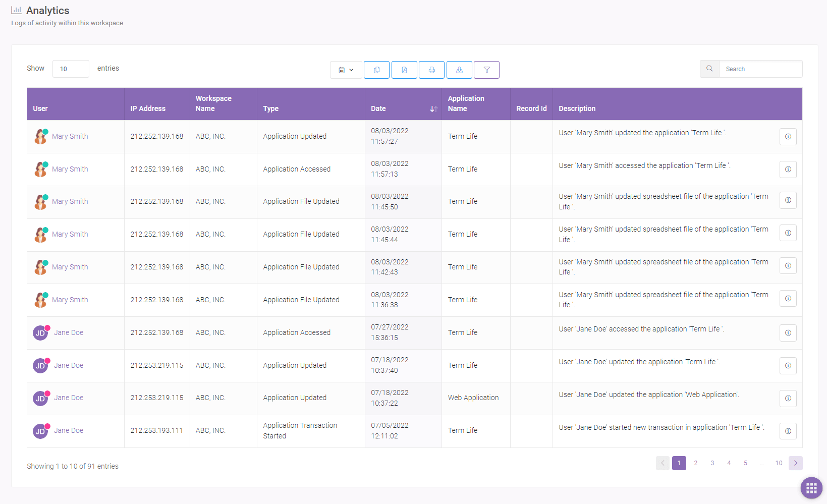Click the copy to clipboard icon
Viewport: 827px width, 504px height.
pos(376,70)
